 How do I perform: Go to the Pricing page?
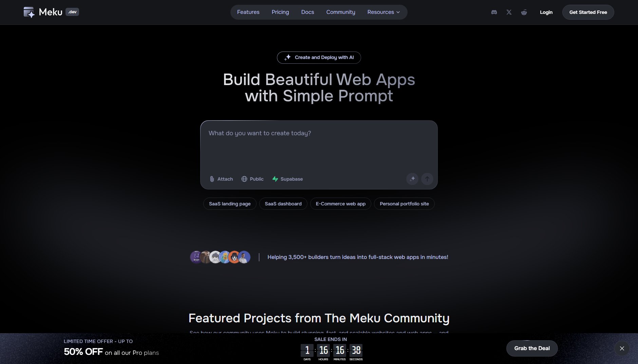(x=280, y=12)
